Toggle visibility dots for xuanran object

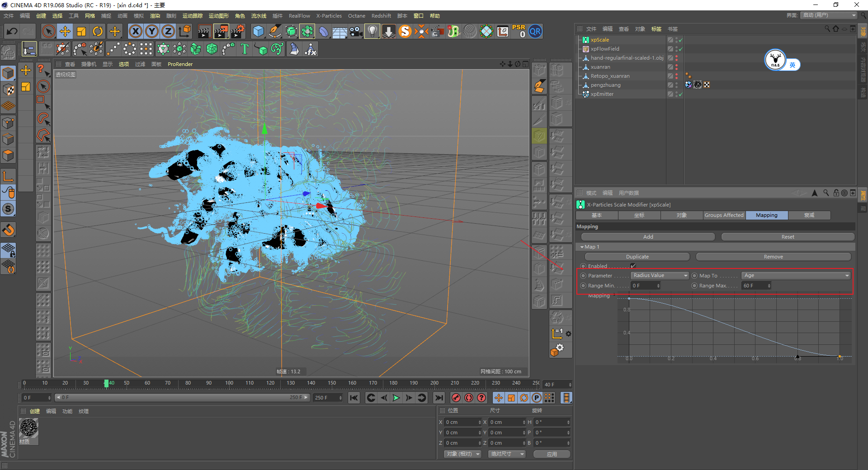coord(677,67)
